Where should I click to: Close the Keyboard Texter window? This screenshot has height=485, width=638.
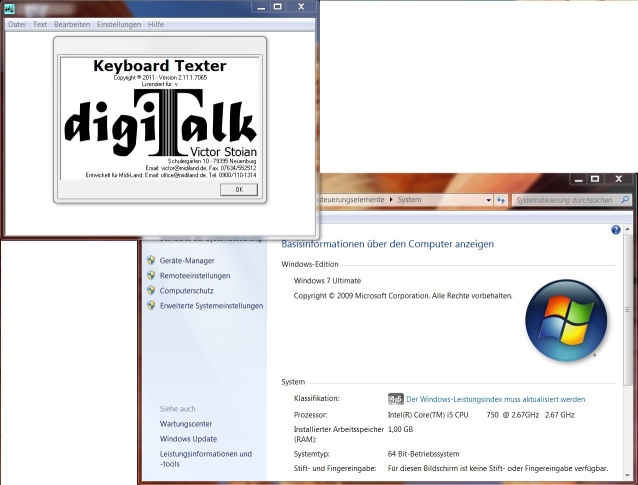pos(301,7)
